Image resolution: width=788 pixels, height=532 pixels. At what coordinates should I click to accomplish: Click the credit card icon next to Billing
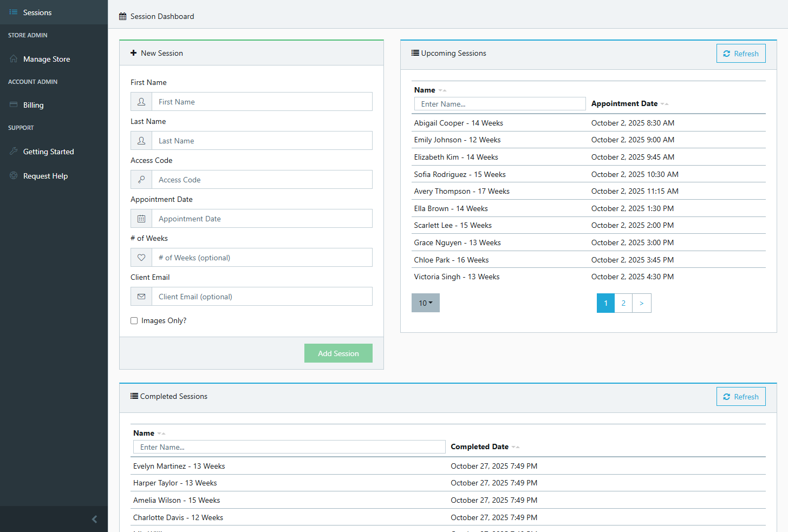[12, 104]
